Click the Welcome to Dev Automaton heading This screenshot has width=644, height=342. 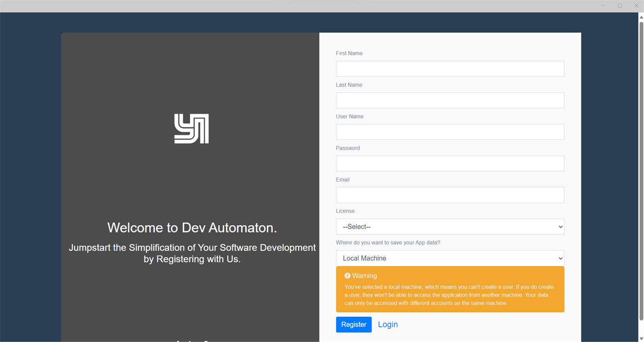191,227
